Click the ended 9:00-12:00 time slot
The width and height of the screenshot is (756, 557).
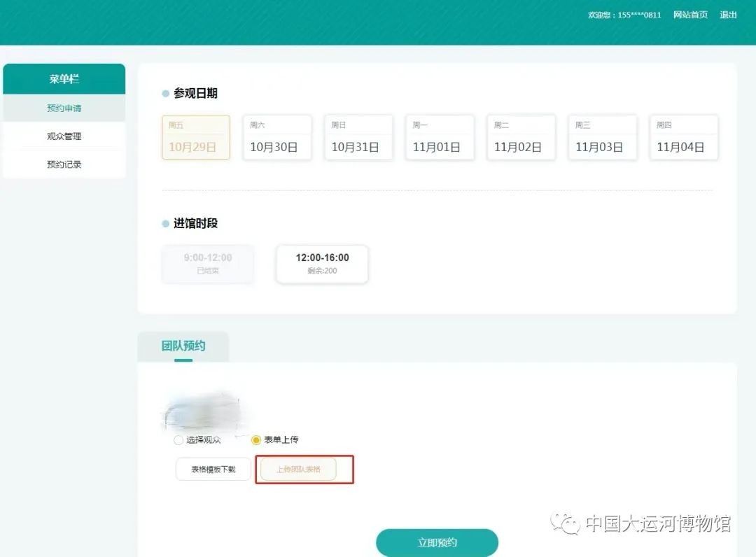tap(208, 264)
